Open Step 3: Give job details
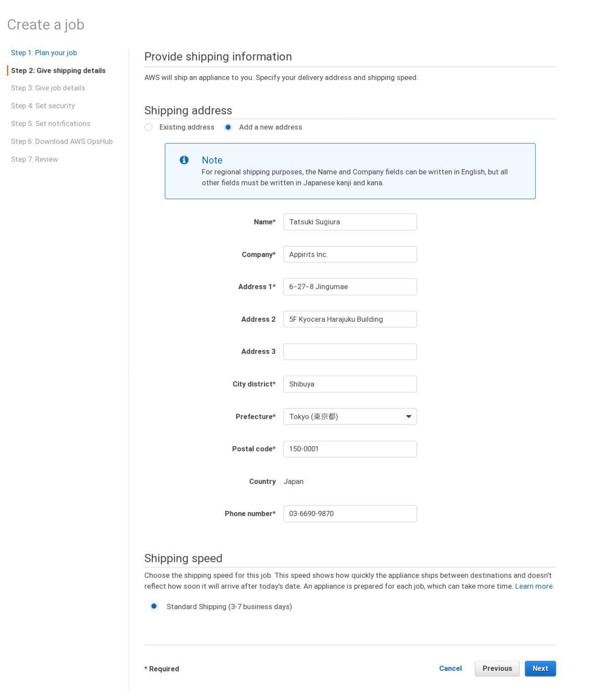The width and height of the screenshot is (604, 700). coord(48,87)
